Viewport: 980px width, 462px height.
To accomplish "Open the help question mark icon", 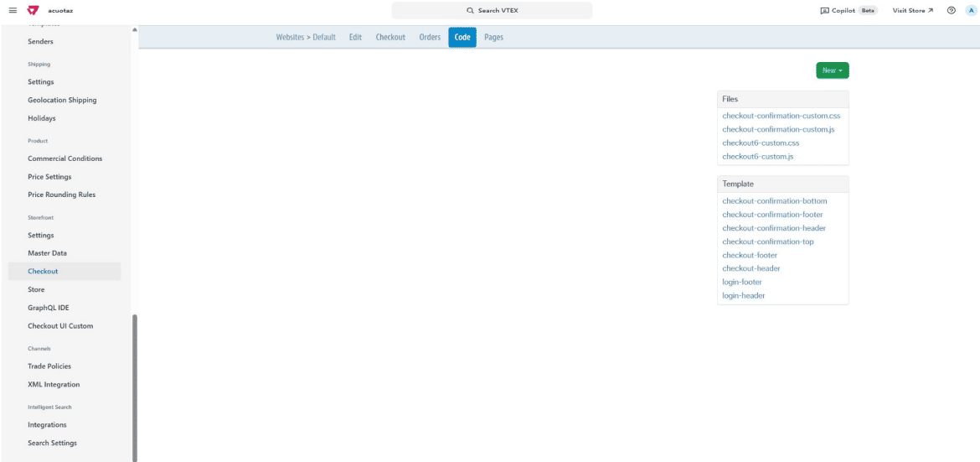I will click(x=951, y=10).
